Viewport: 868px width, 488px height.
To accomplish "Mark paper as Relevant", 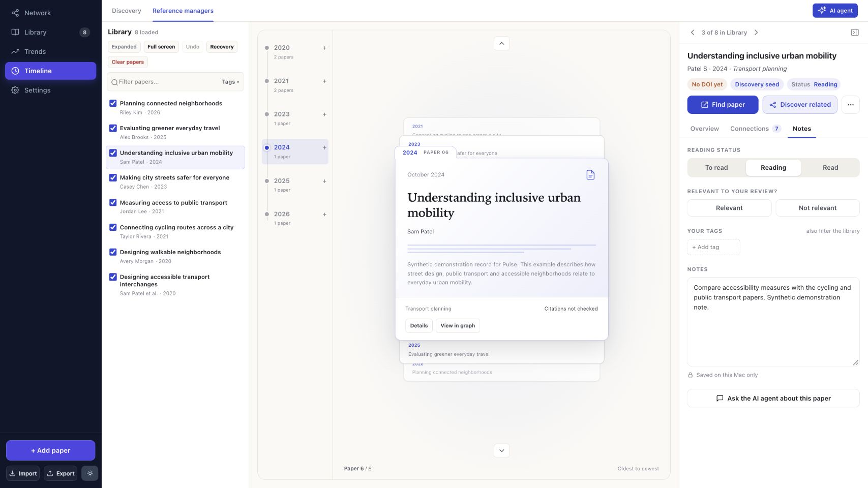I will [729, 208].
